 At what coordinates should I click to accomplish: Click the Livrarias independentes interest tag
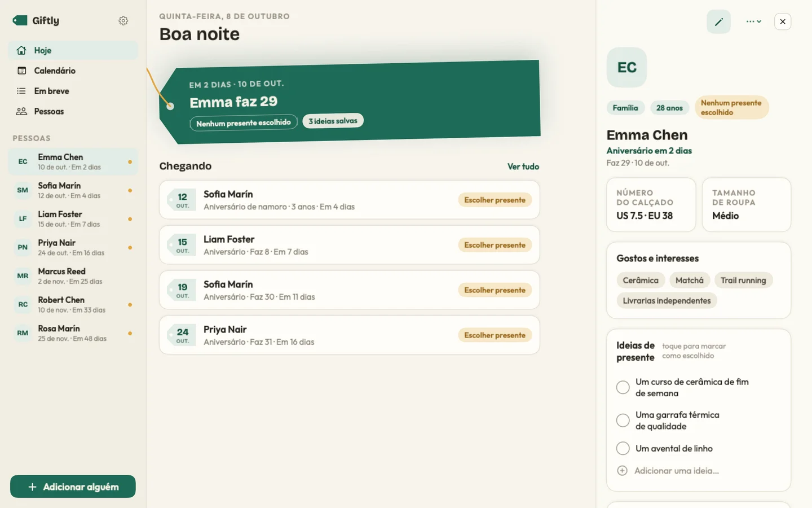667,301
